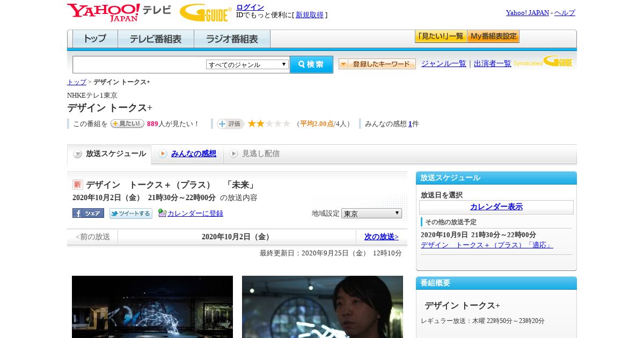Screen dimensions: 644x338
Task: Click the カレンダーに登録 link
Action: [x=195, y=214]
